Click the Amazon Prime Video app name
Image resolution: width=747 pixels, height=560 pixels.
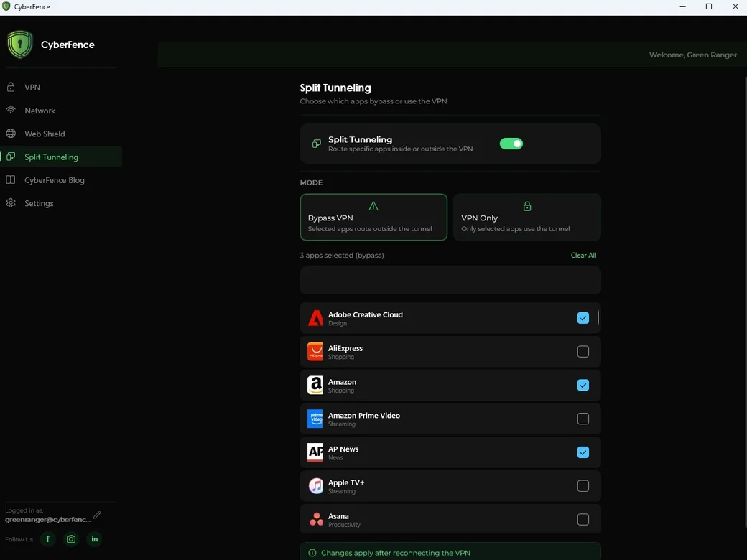[364, 415]
